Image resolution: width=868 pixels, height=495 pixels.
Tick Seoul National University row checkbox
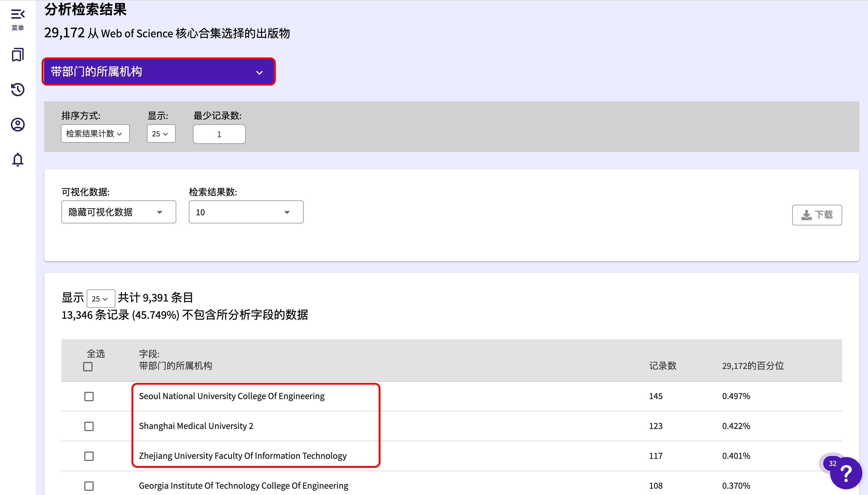pyautogui.click(x=89, y=397)
